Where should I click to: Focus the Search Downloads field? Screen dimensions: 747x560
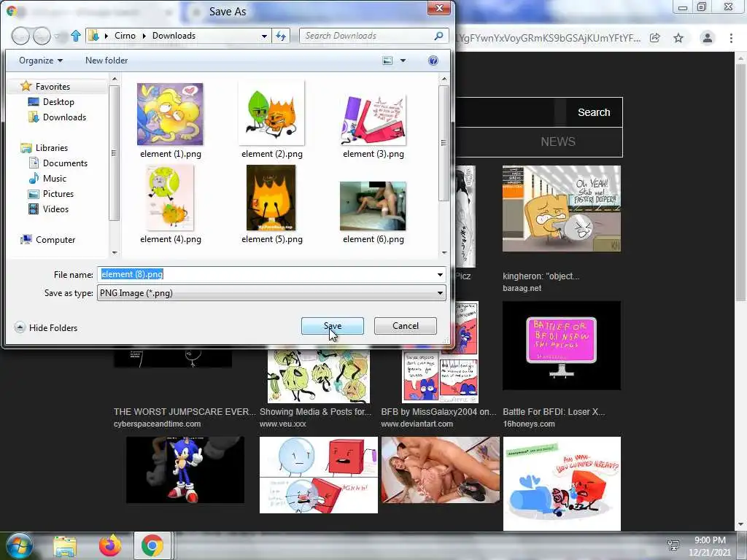374,36
